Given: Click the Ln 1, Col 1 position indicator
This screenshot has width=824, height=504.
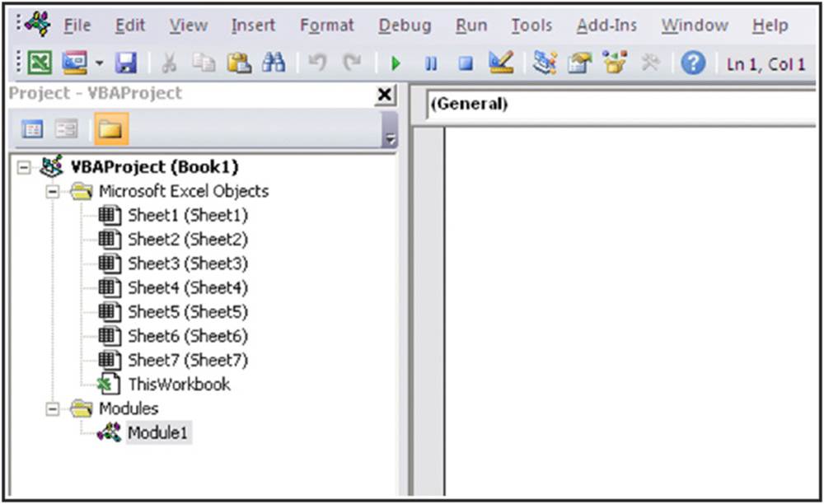Looking at the screenshot, I should point(765,64).
